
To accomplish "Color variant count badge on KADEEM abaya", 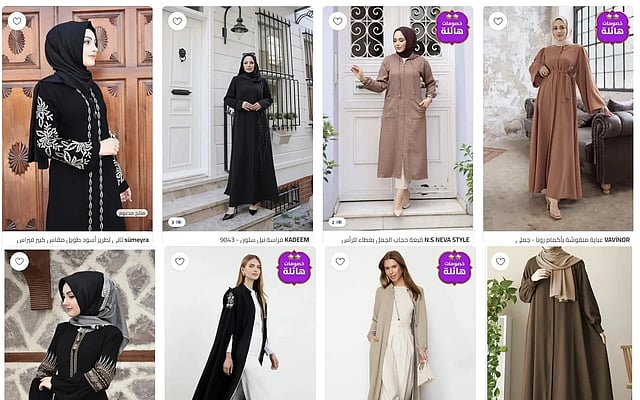I will click(177, 222).
